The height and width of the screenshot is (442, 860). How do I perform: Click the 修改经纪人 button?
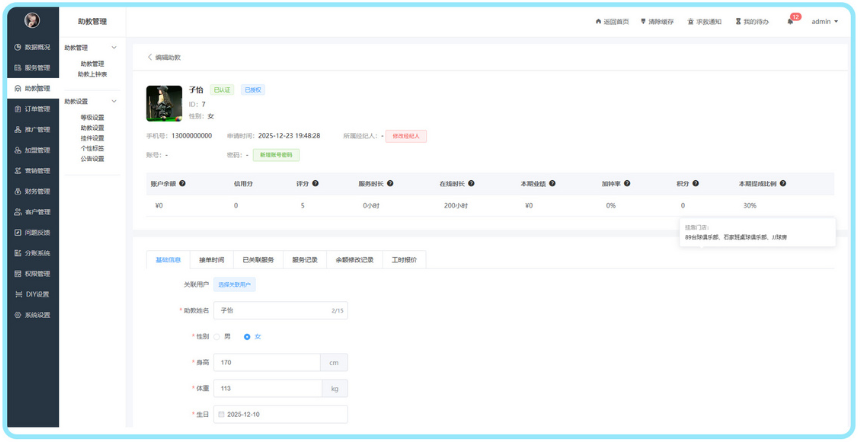[x=406, y=136]
